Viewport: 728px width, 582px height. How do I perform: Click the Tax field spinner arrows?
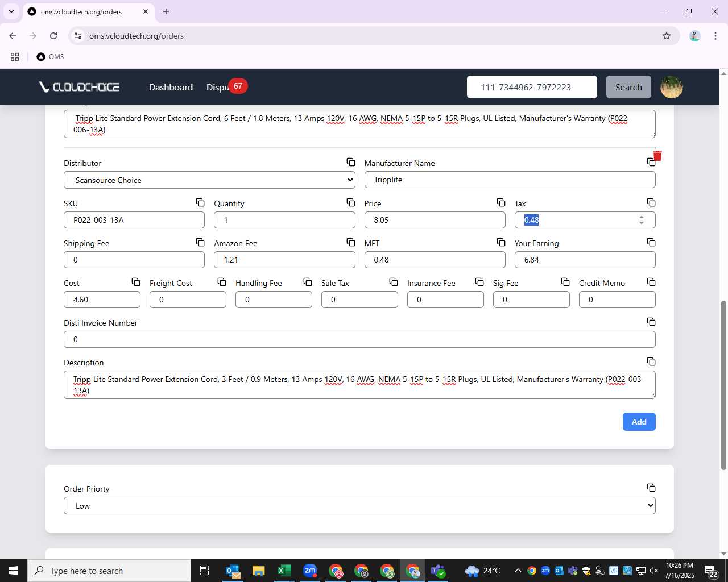click(x=642, y=220)
